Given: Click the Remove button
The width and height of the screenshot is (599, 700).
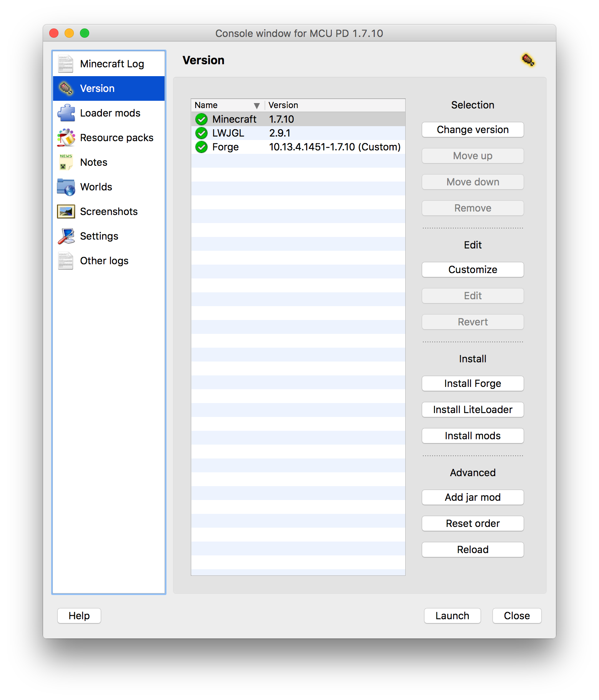Looking at the screenshot, I should point(473,208).
